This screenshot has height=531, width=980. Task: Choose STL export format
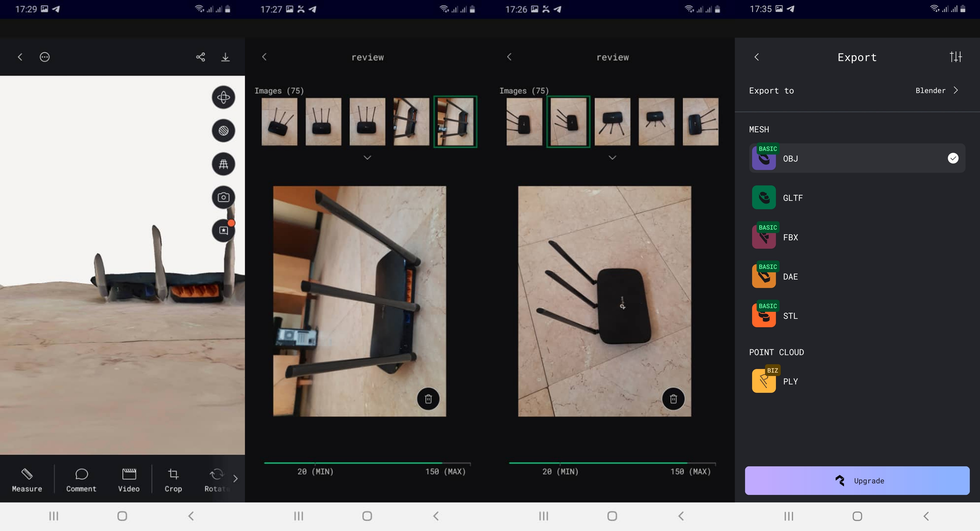[790, 316]
